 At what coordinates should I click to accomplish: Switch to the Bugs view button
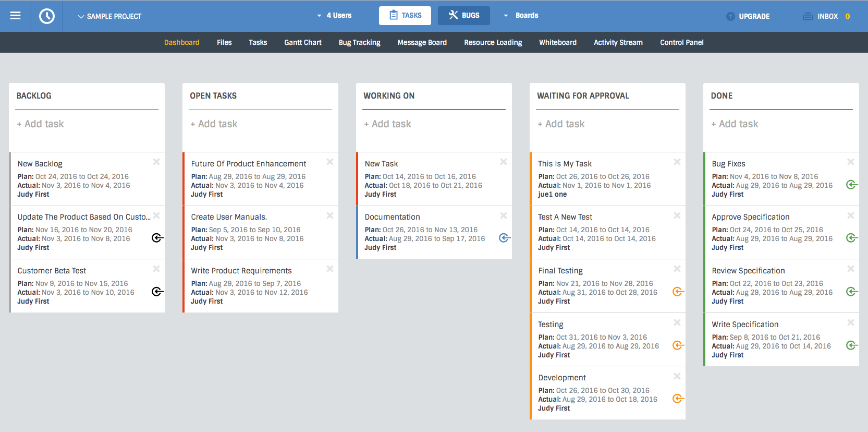tap(464, 16)
